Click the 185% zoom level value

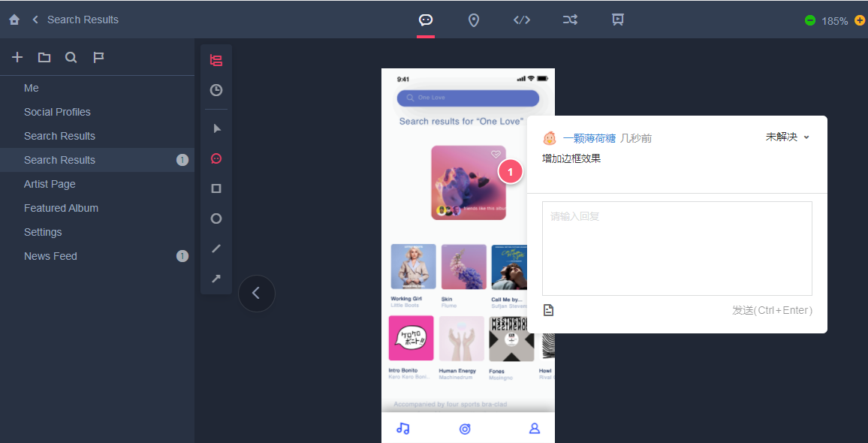coord(835,21)
